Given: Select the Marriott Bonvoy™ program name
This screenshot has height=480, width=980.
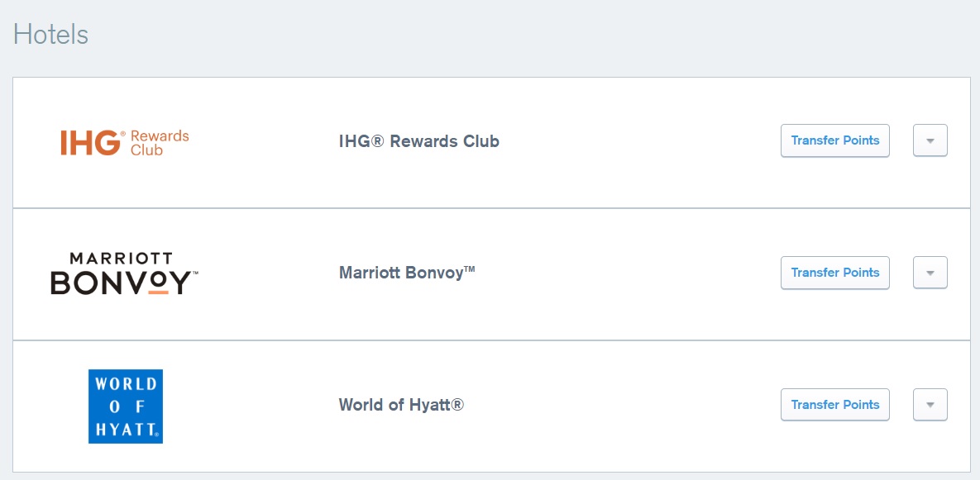Looking at the screenshot, I should (x=407, y=273).
